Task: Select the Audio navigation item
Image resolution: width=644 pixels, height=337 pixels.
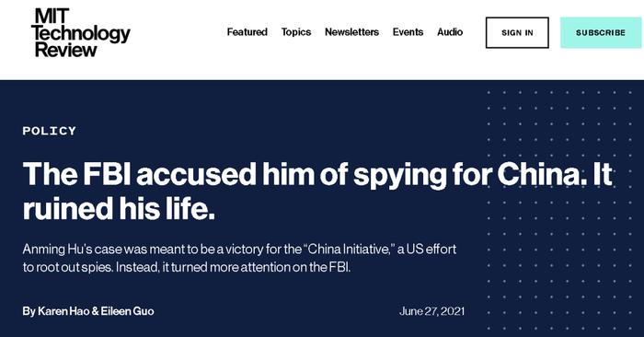Action: pyautogui.click(x=450, y=32)
